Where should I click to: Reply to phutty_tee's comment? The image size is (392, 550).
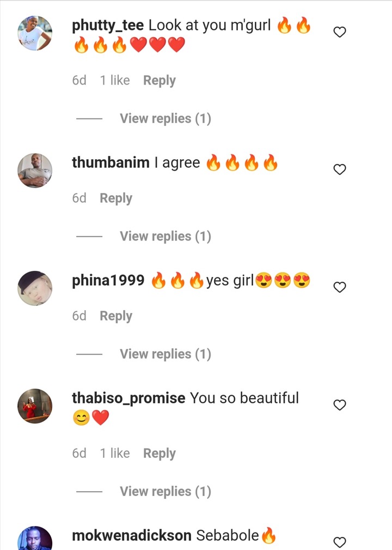[160, 81]
